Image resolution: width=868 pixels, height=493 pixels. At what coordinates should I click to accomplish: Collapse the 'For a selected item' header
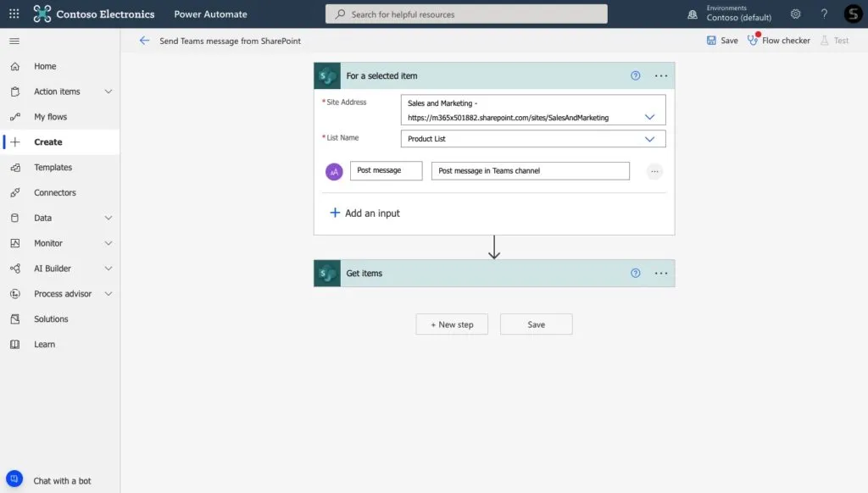pos(494,75)
